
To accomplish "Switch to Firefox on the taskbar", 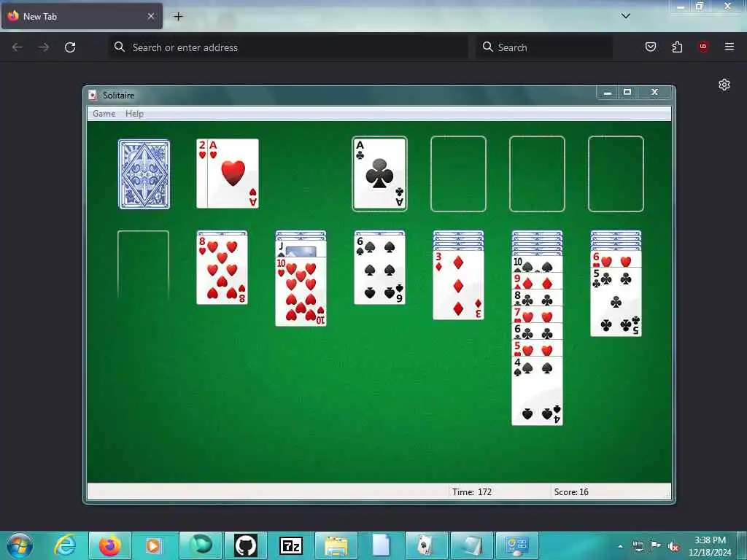I will (109, 545).
